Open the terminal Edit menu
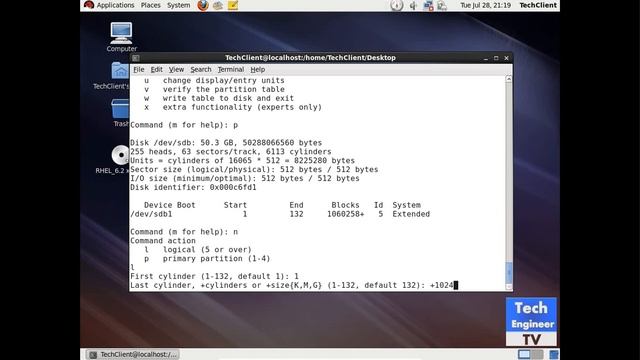 click(156, 69)
